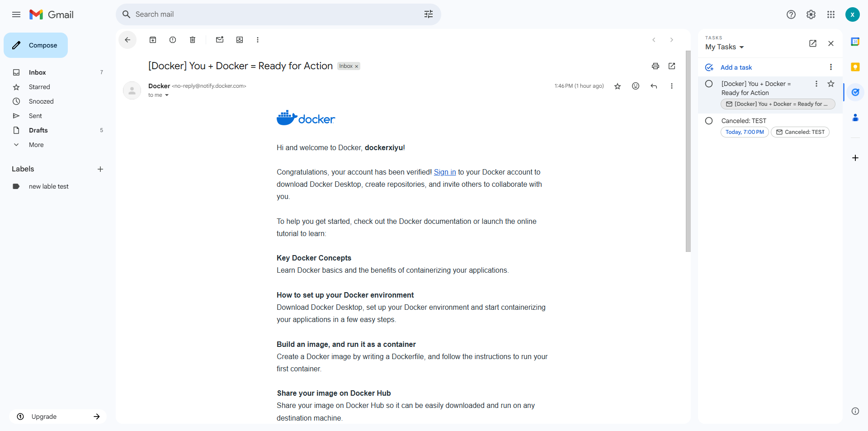
Task: Open search options filter icon
Action: point(429,14)
